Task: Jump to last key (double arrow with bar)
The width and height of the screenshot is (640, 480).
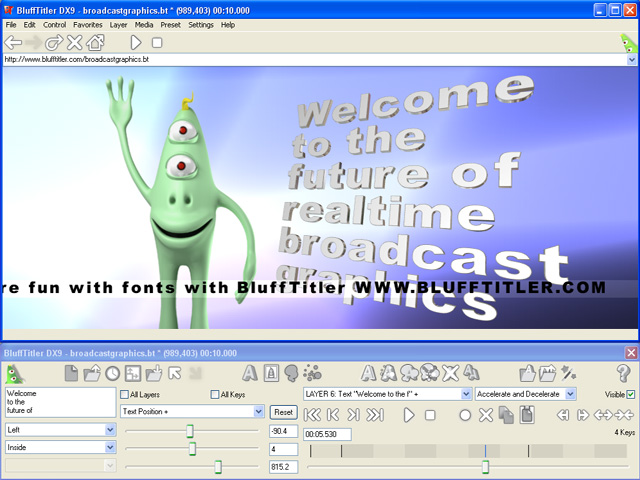Action: (375, 416)
